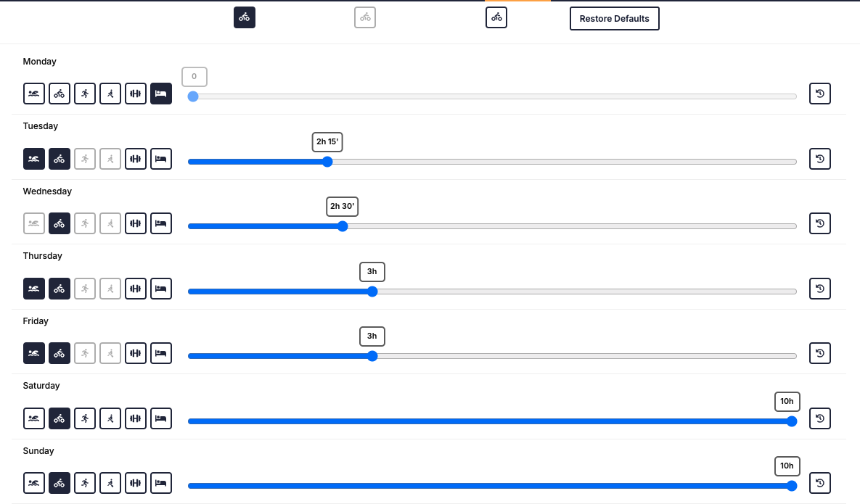This screenshot has height=504, width=860.
Task: Select rest day bed icon on Wednesday
Action: (x=161, y=223)
